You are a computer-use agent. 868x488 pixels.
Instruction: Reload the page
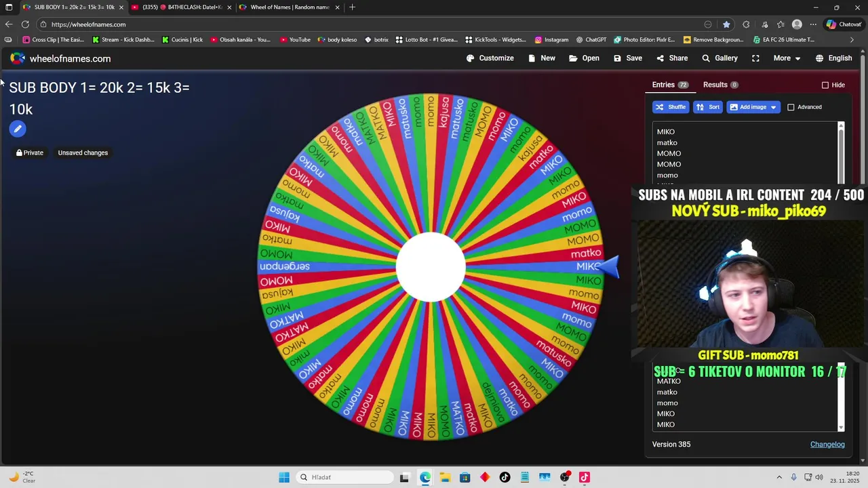coord(25,24)
